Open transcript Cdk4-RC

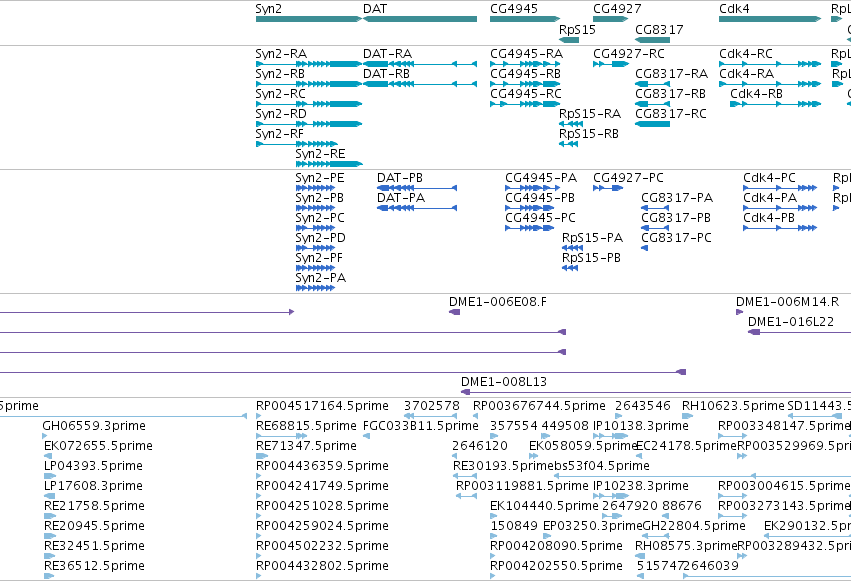pos(770,64)
